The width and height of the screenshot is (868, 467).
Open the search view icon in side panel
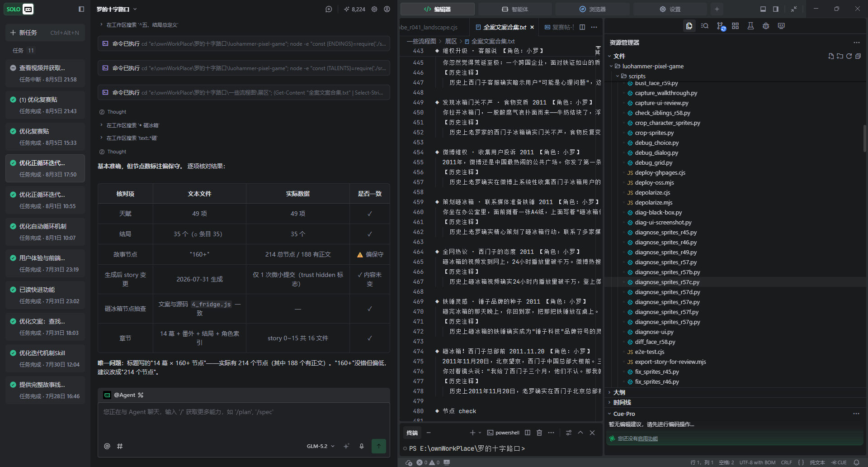point(704,26)
